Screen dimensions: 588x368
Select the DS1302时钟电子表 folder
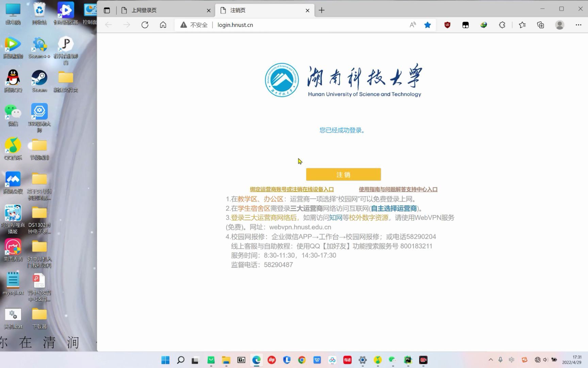(39, 219)
